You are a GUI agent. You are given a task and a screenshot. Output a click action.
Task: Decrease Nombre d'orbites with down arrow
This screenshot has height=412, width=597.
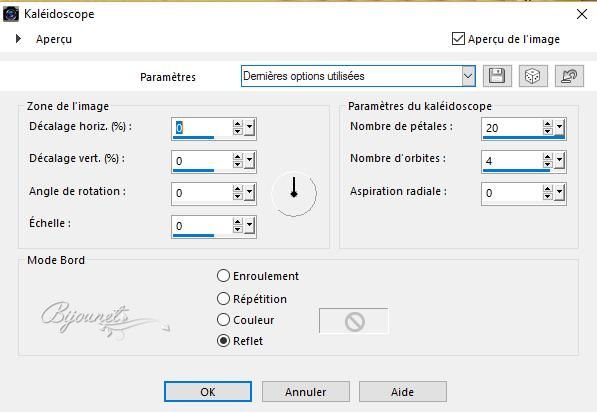[x=548, y=164]
